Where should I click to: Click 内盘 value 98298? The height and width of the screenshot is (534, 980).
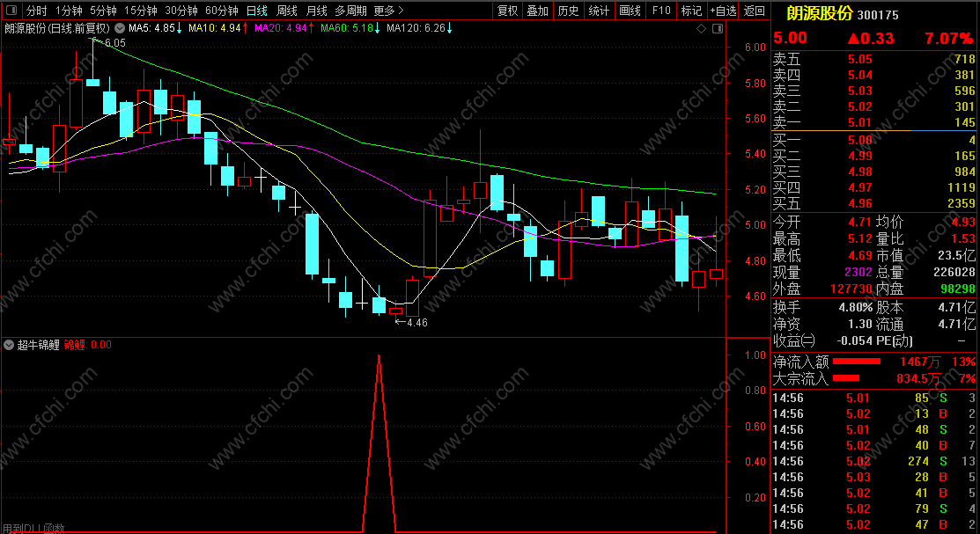pos(957,289)
